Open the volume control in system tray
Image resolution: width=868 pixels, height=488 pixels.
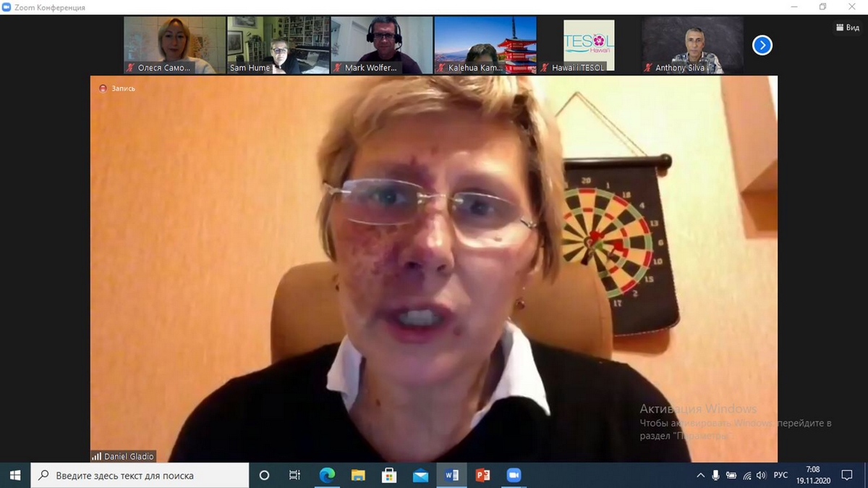pos(761,476)
